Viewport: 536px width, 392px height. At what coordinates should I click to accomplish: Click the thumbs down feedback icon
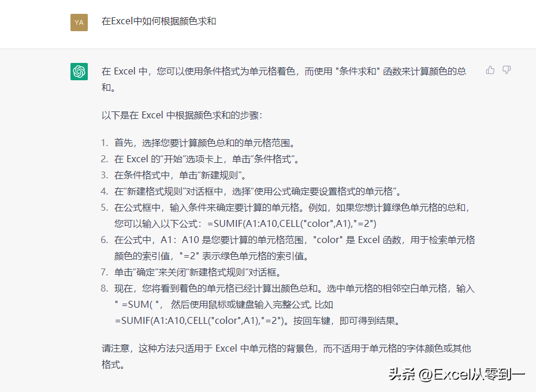(x=507, y=70)
